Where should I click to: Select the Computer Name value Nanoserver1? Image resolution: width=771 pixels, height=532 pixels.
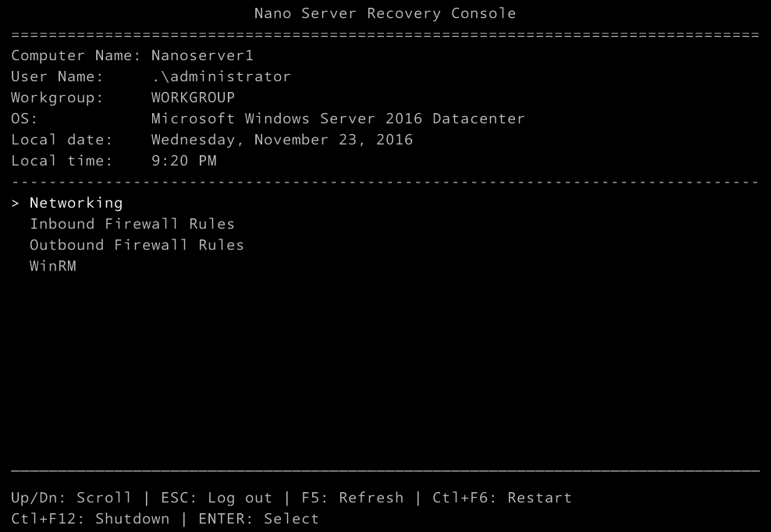(x=203, y=55)
